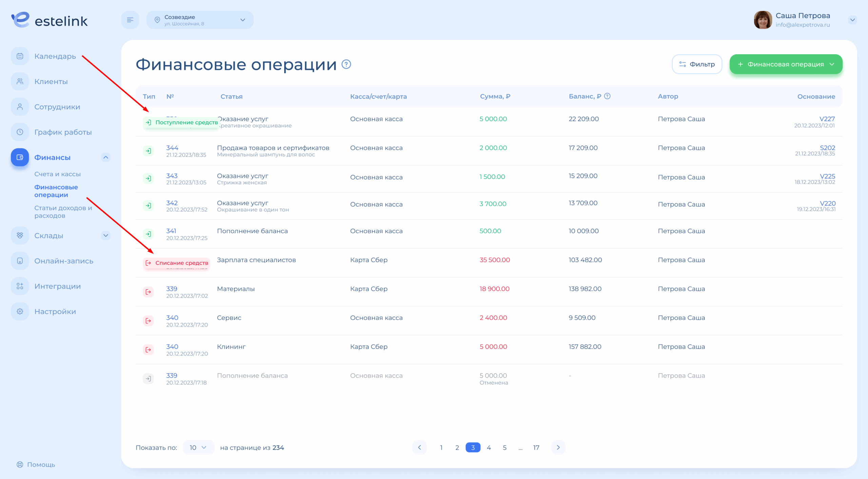Image resolution: width=868 pixels, height=479 pixels.
Task: Open basis document S202 link
Action: (827, 148)
